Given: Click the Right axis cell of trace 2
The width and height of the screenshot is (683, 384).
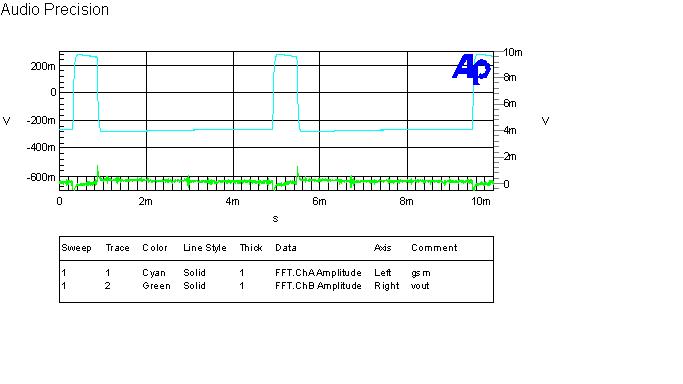Looking at the screenshot, I should 386,286.
